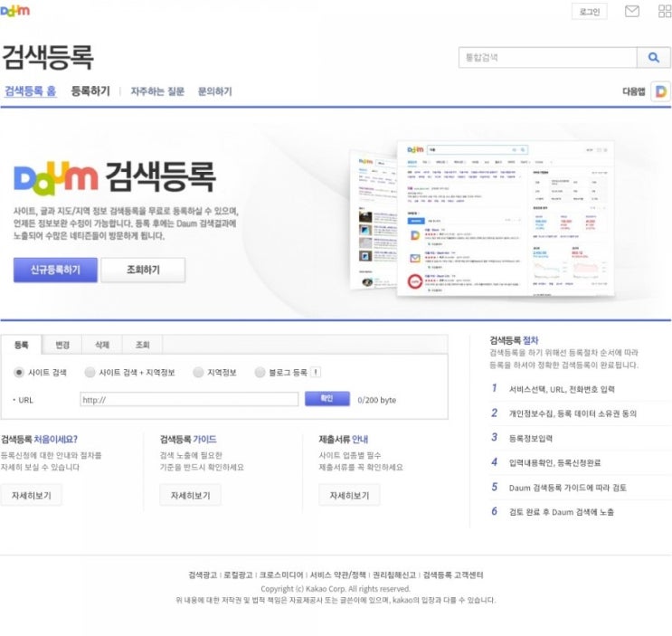Open the 크로스미디어 footer link
The height and width of the screenshot is (636, 672).
pyautogui.click(x=281, y=575)
